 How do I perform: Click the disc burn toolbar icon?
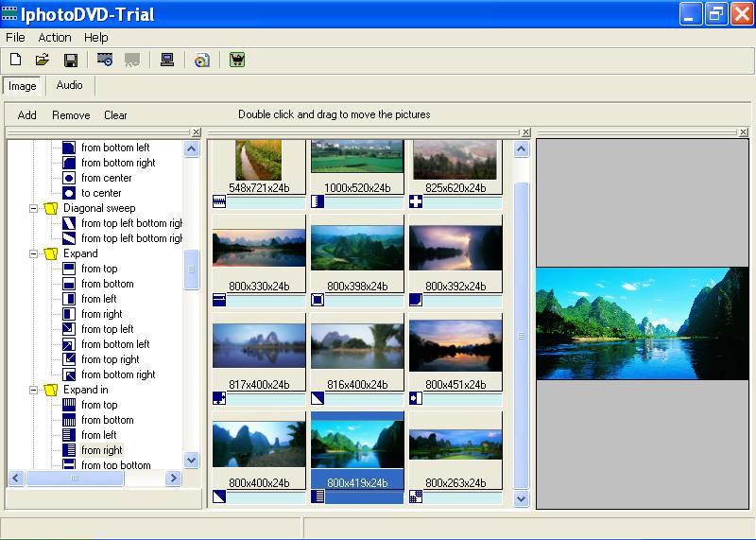pyautogui.click(x=201, y=60)
